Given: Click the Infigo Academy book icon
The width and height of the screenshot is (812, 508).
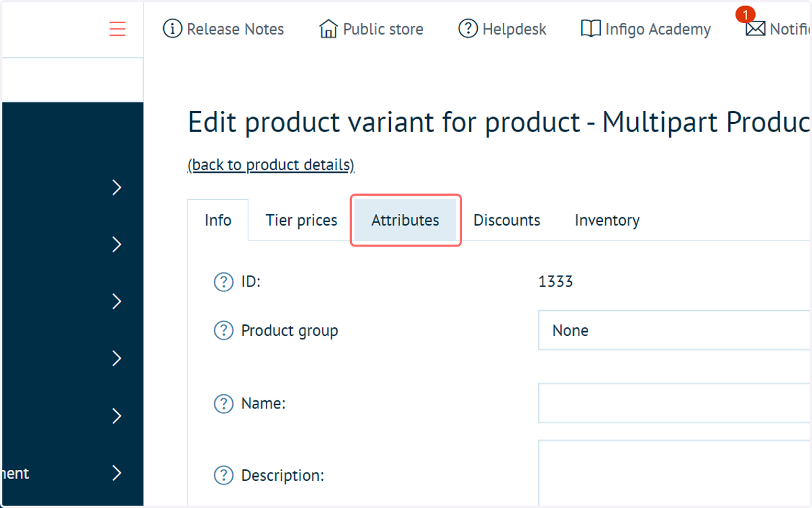Looking at the screenshot, I should click(591, 29).
